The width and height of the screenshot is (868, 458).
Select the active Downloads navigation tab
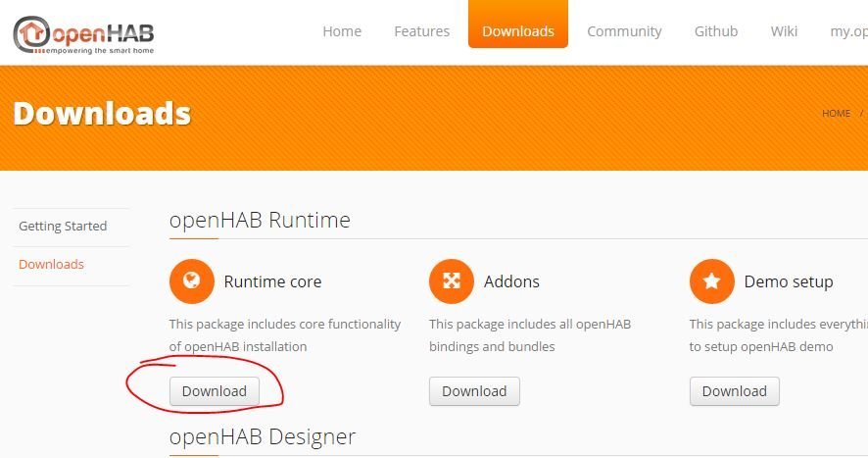click(518, 25)
